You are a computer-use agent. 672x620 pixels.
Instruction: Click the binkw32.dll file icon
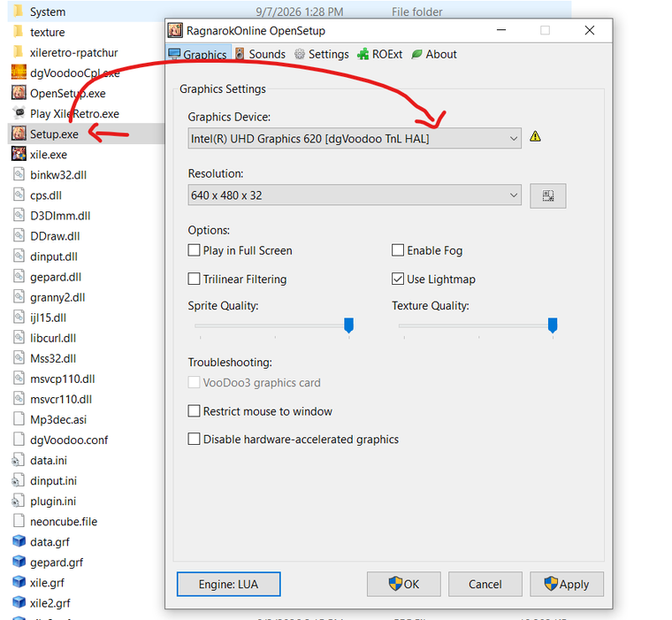19,174
